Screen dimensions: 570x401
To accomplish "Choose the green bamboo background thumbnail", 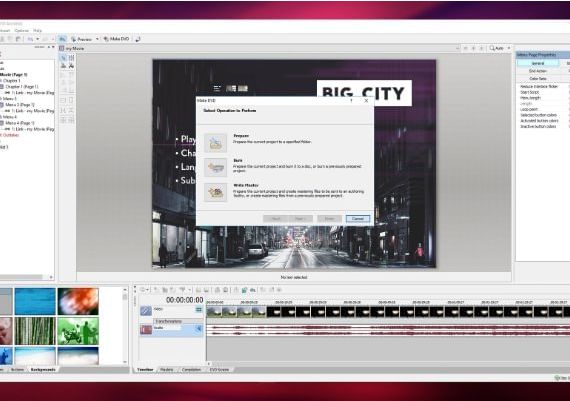I will 35,330.
